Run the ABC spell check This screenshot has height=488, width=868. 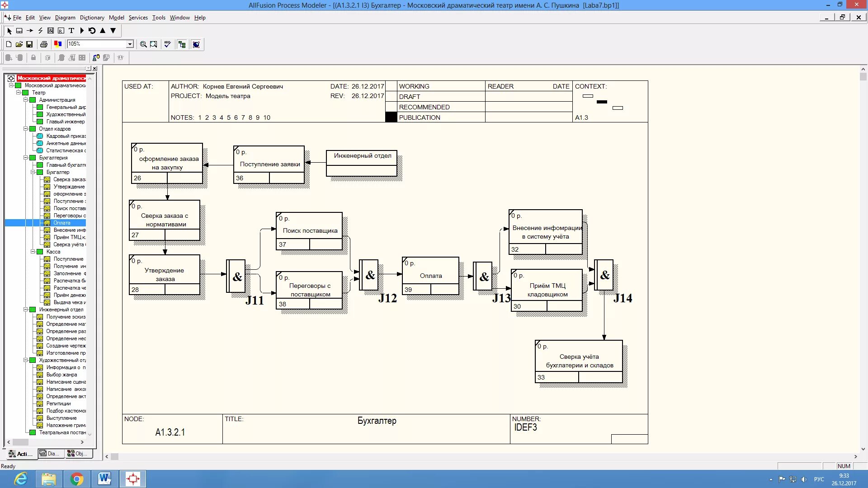[167, 44]
